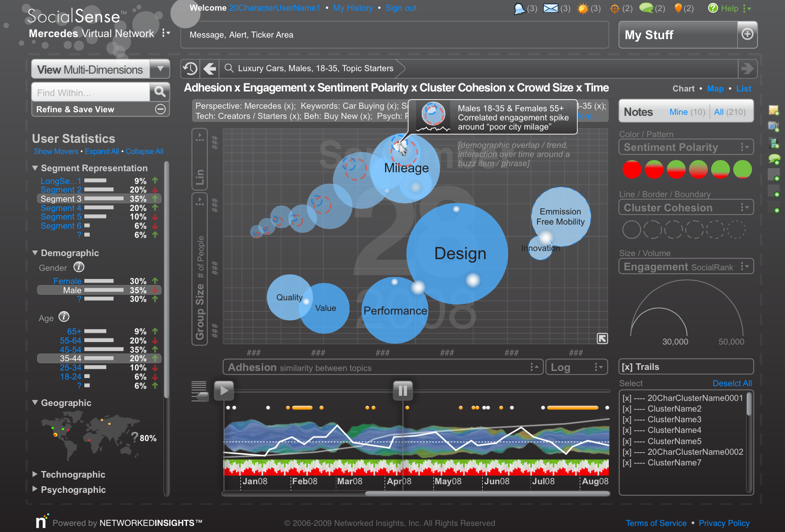
Task: Toggle the ClusterName4 checkbox
Action: coord(627,430)
